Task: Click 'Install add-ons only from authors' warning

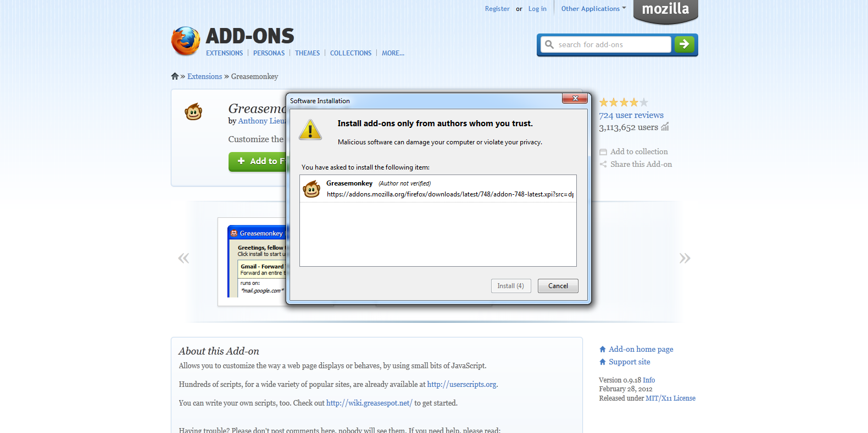Action: (435, 123)
